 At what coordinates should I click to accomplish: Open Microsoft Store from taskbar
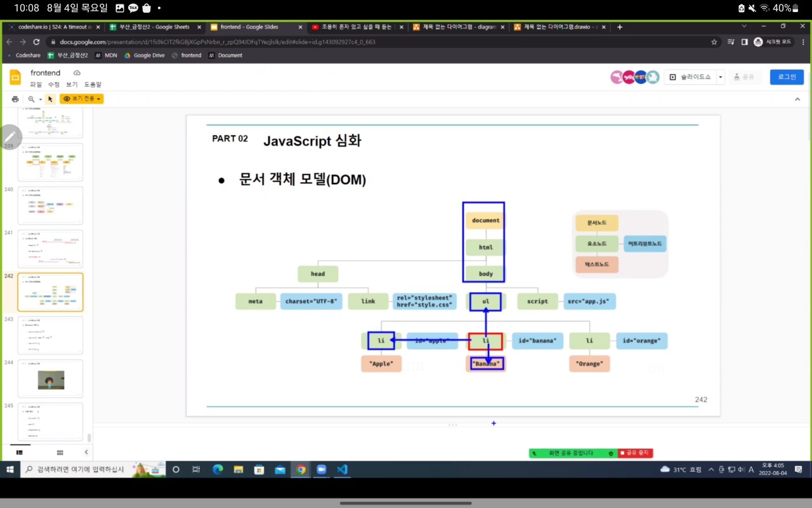pos(259,469)
